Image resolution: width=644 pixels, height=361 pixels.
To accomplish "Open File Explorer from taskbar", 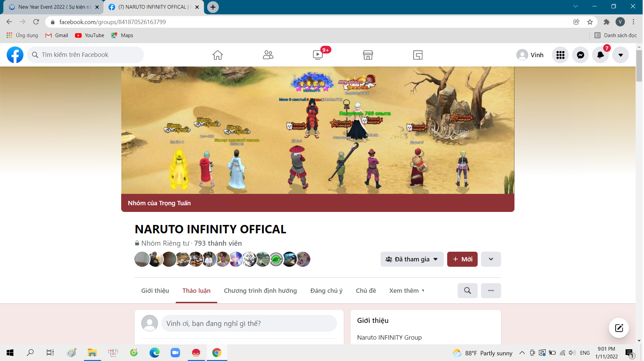I will [92, 353].
